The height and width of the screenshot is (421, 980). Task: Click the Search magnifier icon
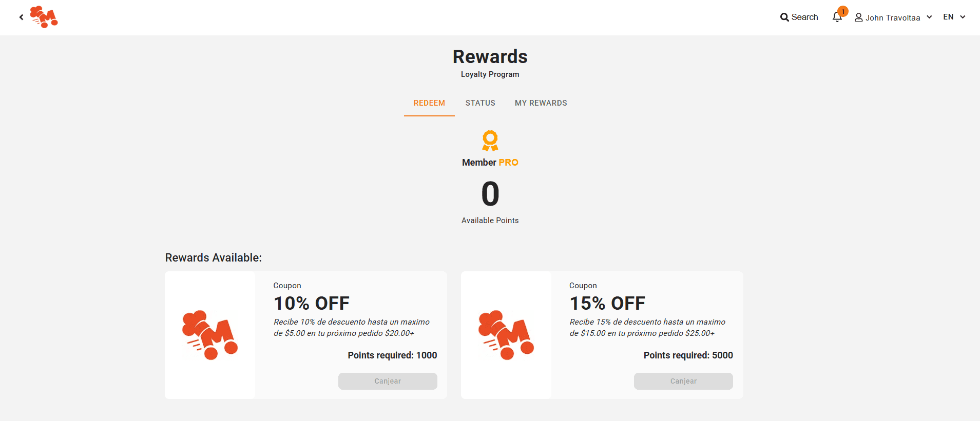click(784, 17)
